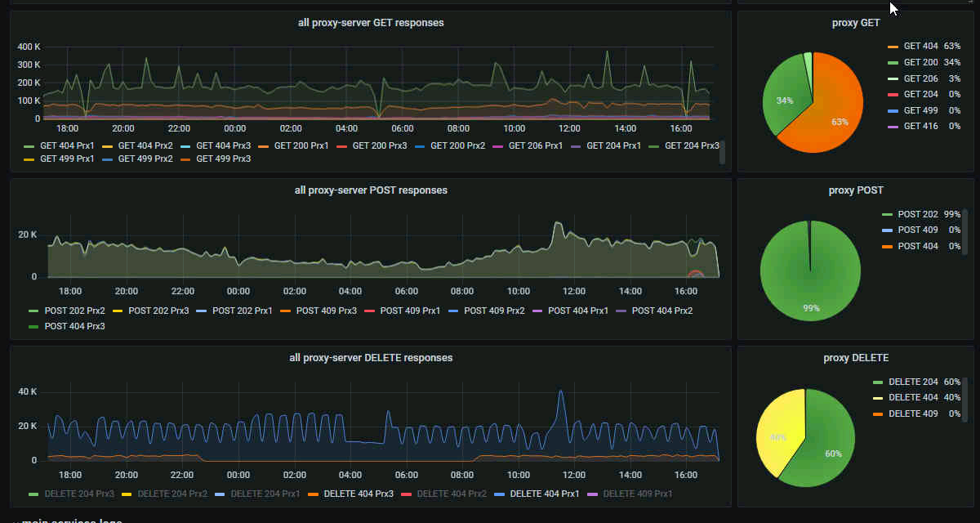980x523 pixels.
Task: Open the 'proxy GET' pie panel menu
Action: pos(856,23)
